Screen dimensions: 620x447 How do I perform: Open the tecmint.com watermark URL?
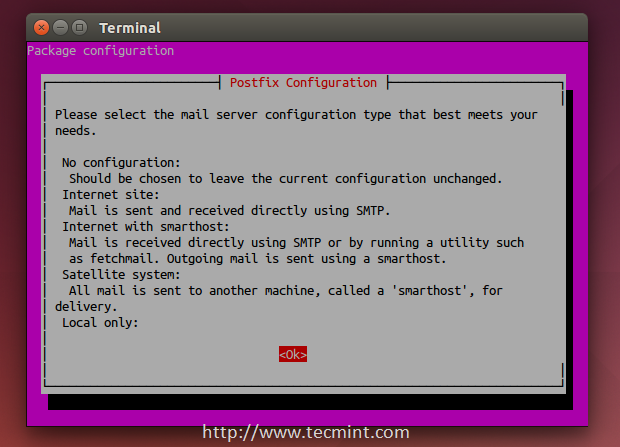pos(306,433)
